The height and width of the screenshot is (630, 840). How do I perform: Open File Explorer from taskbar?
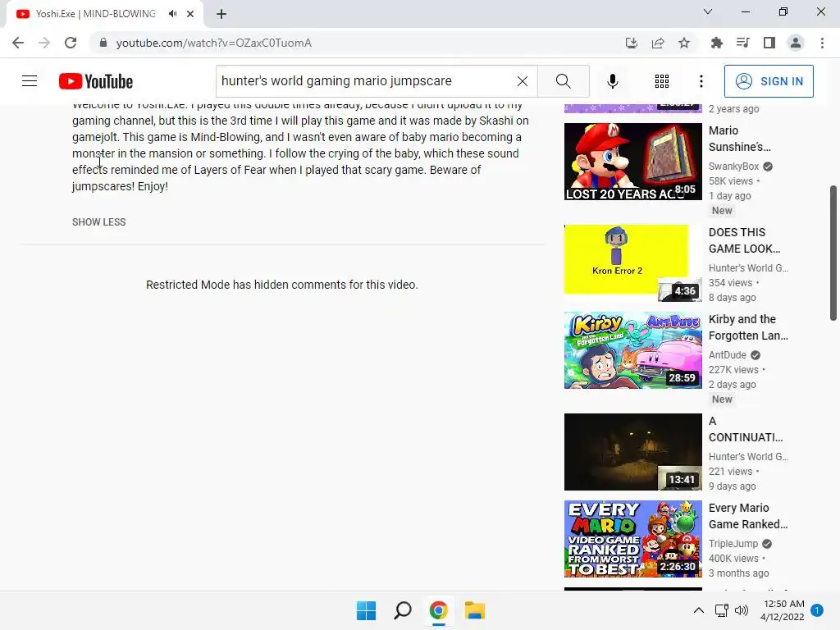click(475, 610)
